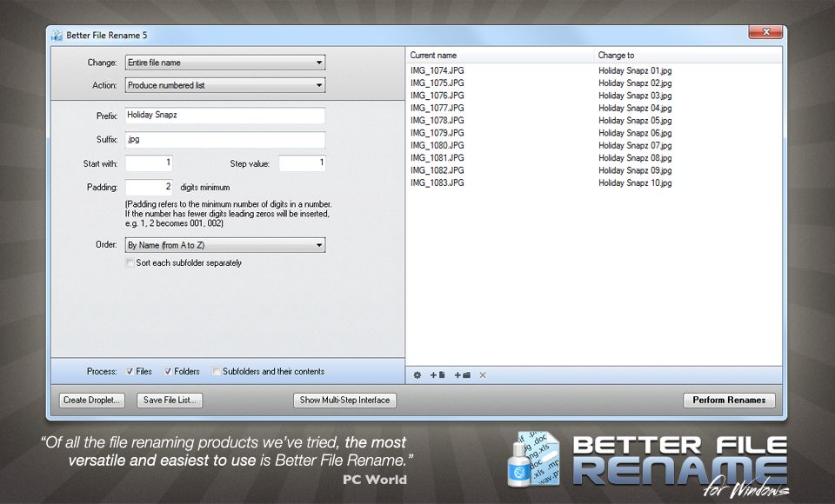Viewport: 835px width, 504px height.
Task: Click the Step value field
Action: [302, 163]
